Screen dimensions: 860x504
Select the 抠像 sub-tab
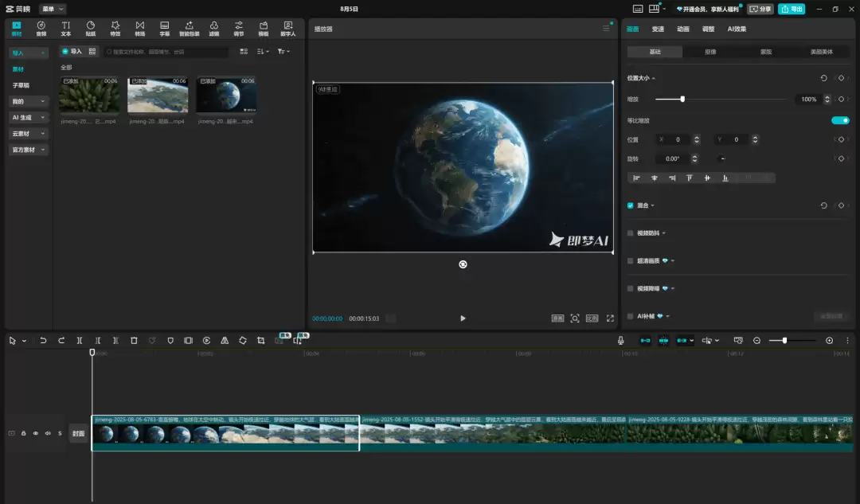(x=710, y=52)
